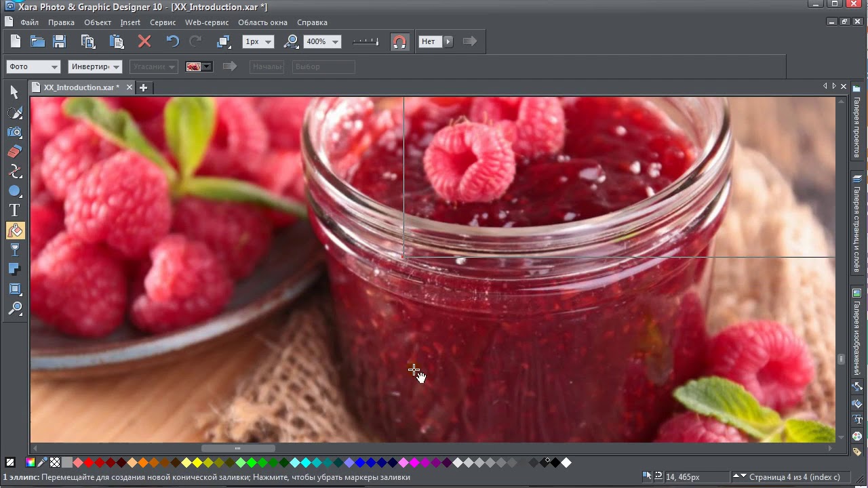Open Галерея страниц и слоёв side panel
Image resolution: width=868 pixels, height=488 pixels.
857,224
